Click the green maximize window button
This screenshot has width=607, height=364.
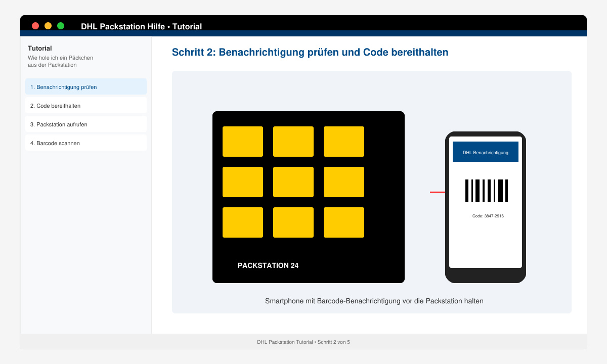[x=61, y=26]
